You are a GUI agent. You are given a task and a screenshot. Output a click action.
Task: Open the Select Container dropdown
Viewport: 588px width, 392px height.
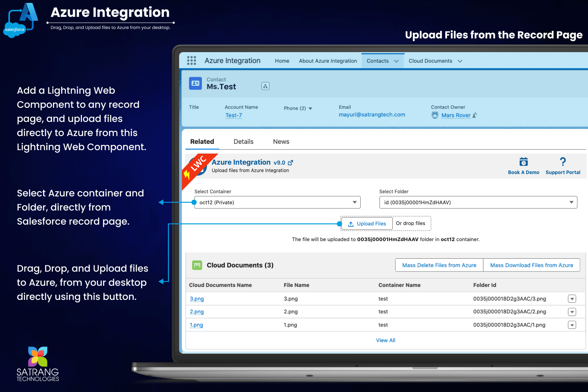tap(277, 202)
